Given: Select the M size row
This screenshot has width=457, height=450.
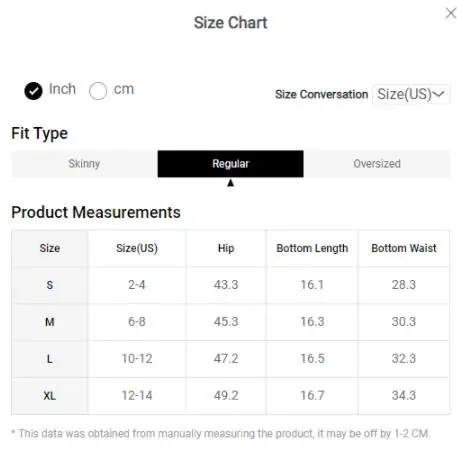Looking at the screenshot, I should point(230,322).
